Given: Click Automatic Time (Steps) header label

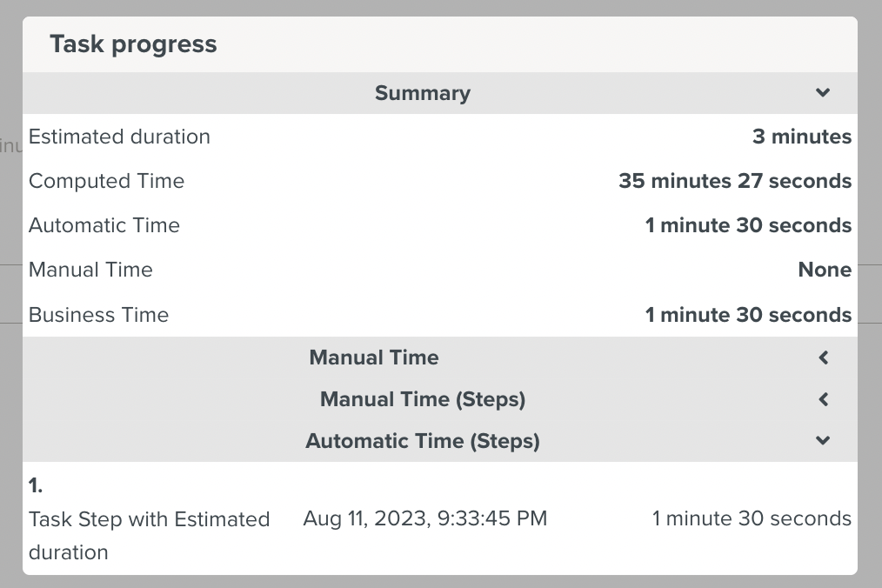Looking at the screenshot, I should pos(423,441).
